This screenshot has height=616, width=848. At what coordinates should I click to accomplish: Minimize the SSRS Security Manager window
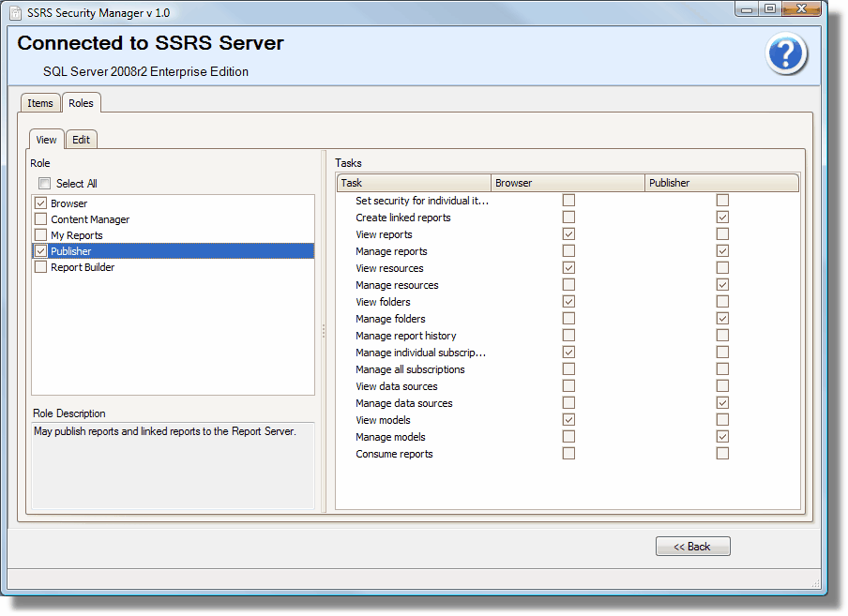[x=747, y=8]
